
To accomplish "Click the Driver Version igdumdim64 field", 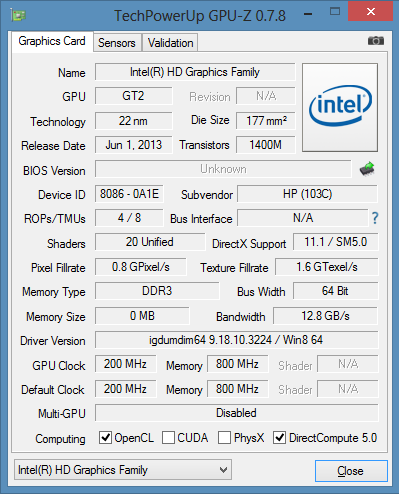I will 237,340.
